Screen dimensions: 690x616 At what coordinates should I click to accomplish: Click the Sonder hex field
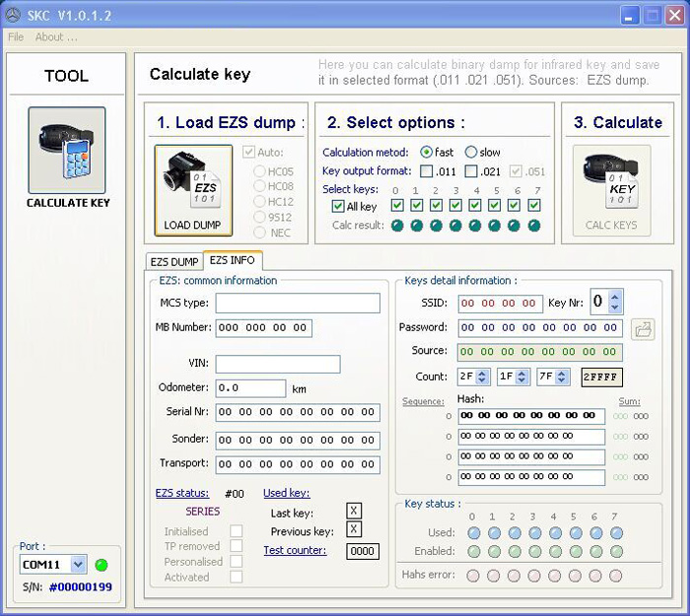(298, 441)
